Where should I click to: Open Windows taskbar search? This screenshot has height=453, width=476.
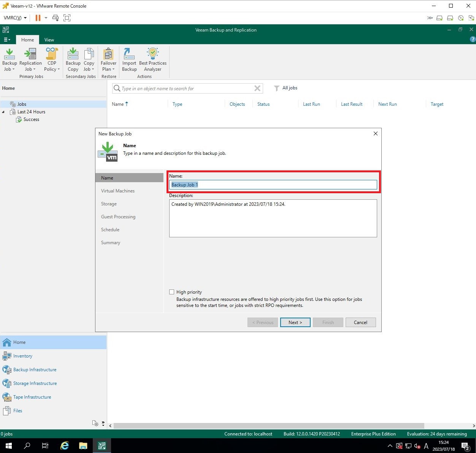coord(27,446)
